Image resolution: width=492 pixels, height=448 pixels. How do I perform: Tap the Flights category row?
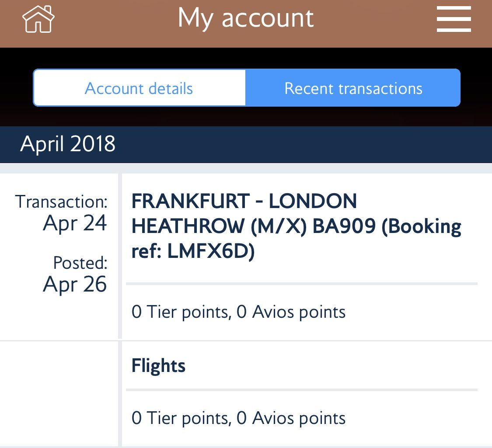301,365
